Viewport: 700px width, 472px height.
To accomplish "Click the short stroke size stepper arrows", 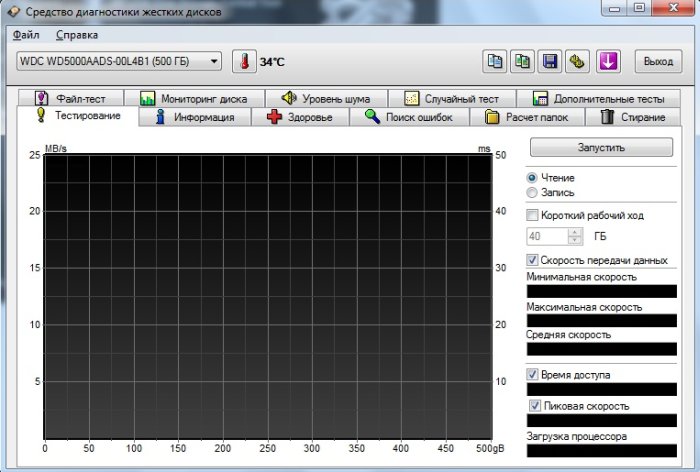I will (574, 237).
